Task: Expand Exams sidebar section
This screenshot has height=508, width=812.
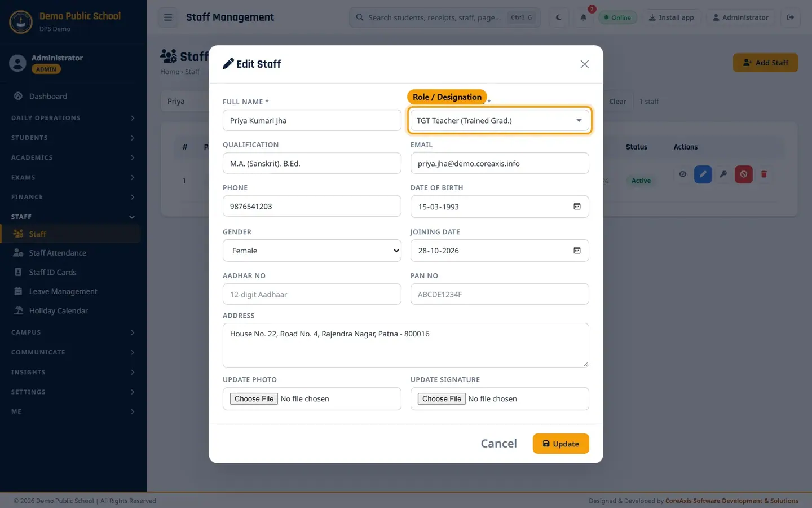Action: 73,177
